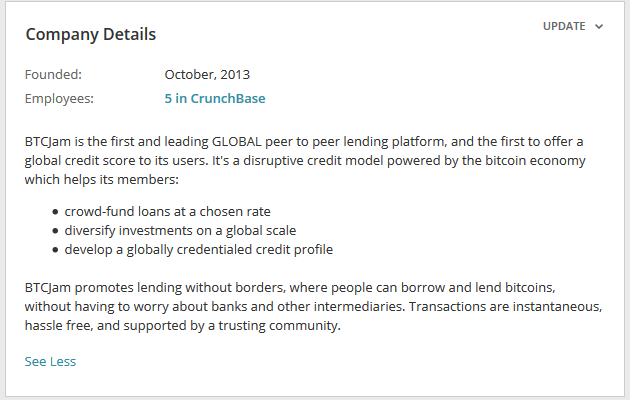Click the first BTCJam description paragraph
The image size is (630, 400).
[305, 161]
